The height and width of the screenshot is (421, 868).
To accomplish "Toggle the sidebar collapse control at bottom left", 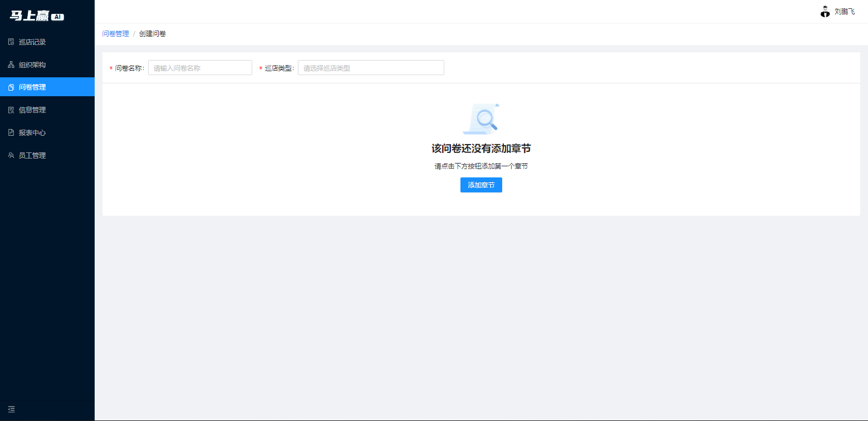I will pos(11,409).
